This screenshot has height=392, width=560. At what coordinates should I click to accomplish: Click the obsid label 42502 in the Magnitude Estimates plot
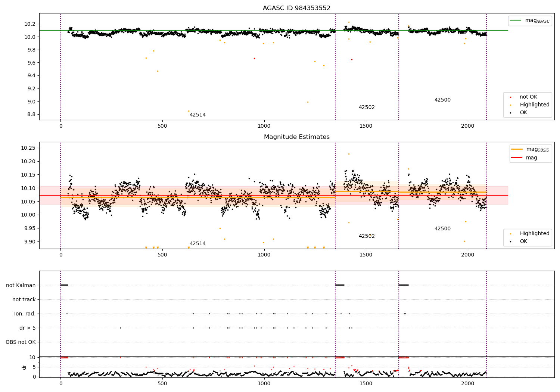(367, 236)
